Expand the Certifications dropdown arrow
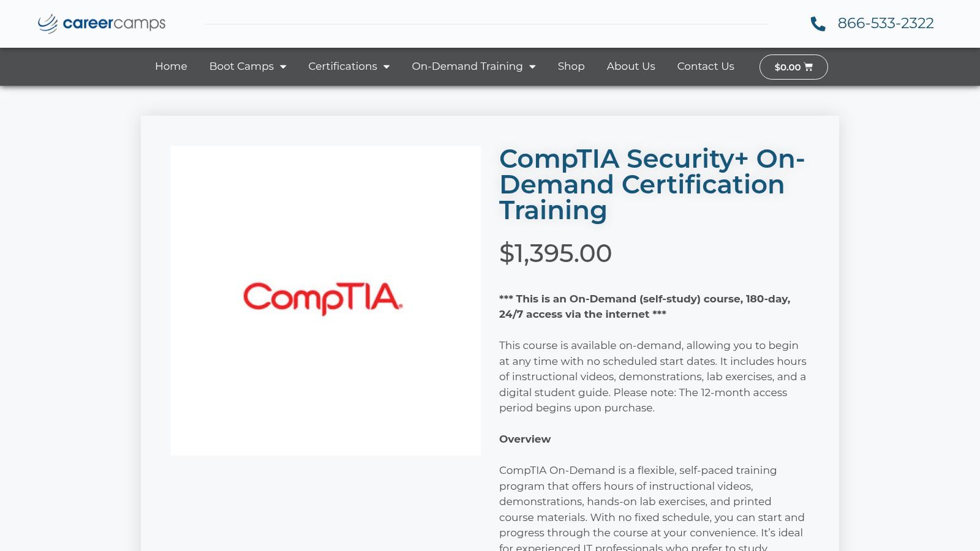980x551 pixels. (386, 67)
